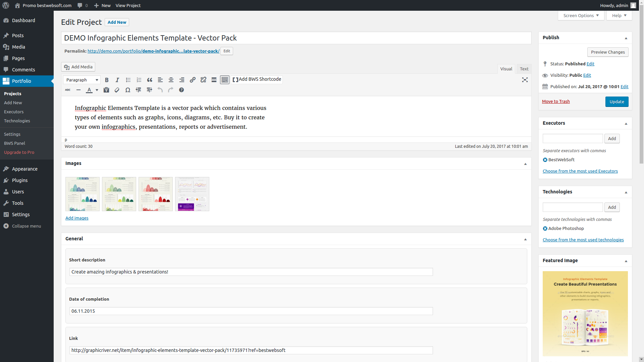Choose from the most used Executors
Viewport: 644px width, 362px height.
point(580,171)
